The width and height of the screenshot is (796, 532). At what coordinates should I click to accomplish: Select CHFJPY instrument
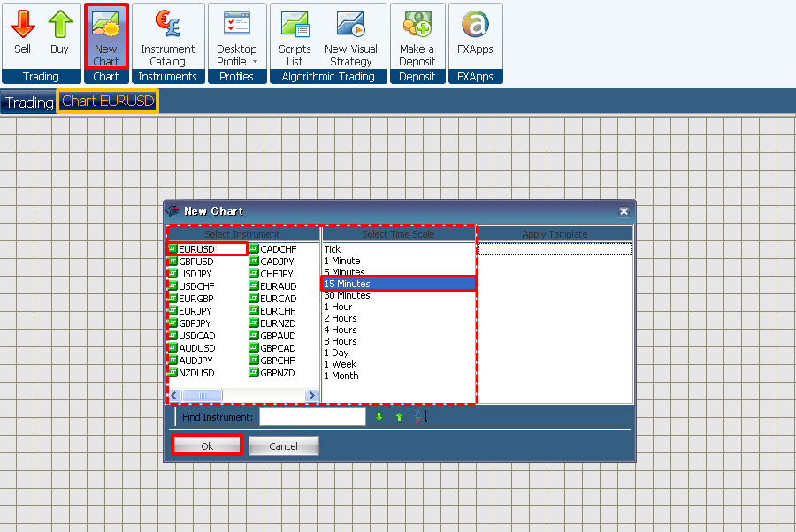272,274
